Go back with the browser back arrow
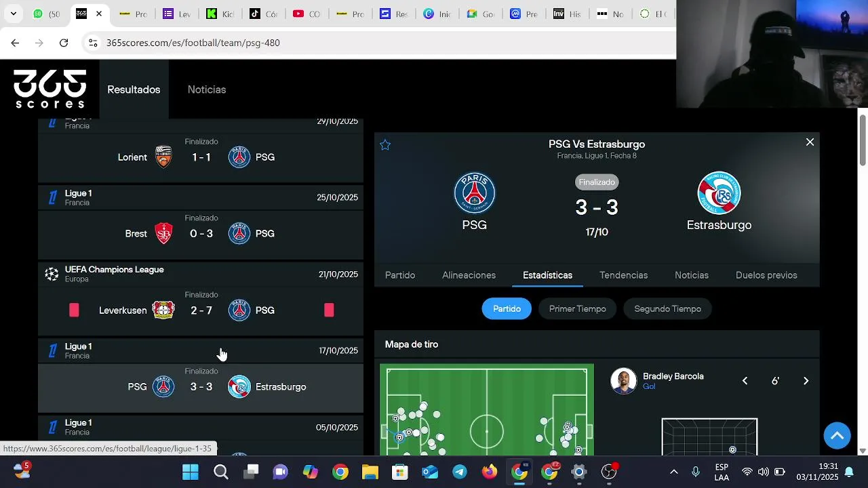This screenshot has height=488, width=868. [x=15, y=43]
